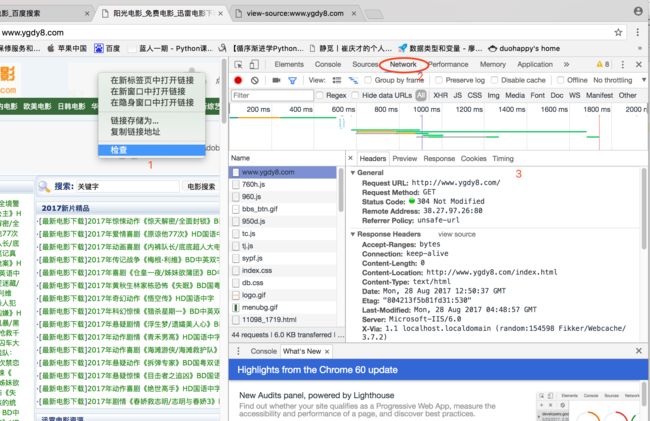The image size is (650, 421).
Task: Open the Memory tab
Action: pyautogui.click(x=492, y=64)
